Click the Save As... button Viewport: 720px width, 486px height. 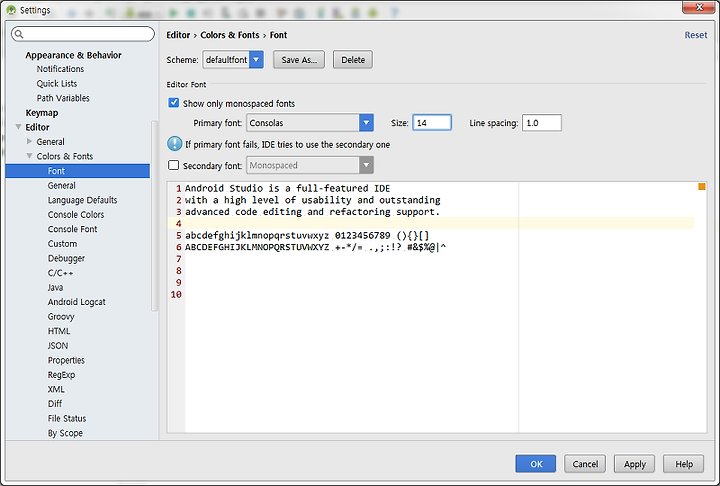click(299, 60)
